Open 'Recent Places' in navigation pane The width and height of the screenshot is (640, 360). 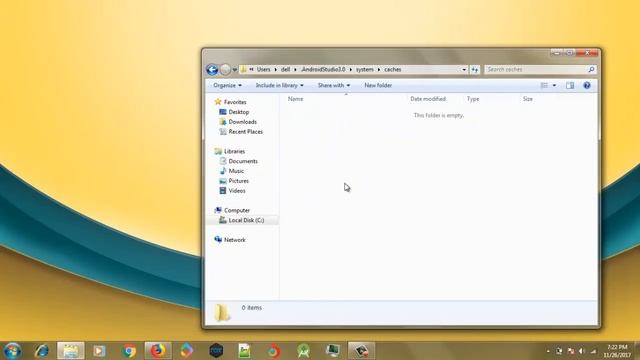(x=246, y=131)
